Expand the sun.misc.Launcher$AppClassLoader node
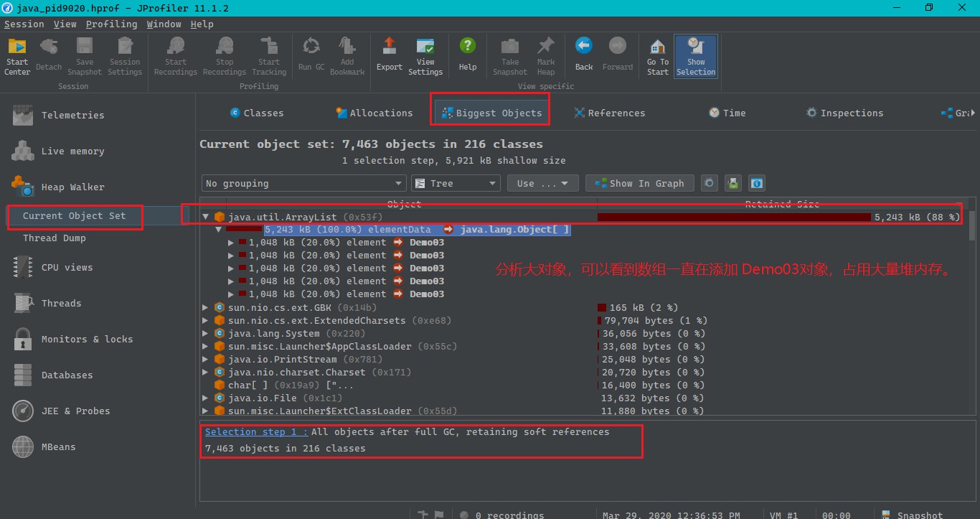The image size is (980, 519). 205,346
